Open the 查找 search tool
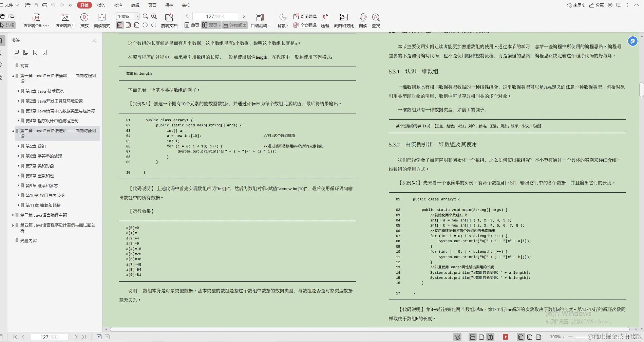 [375, 20]
